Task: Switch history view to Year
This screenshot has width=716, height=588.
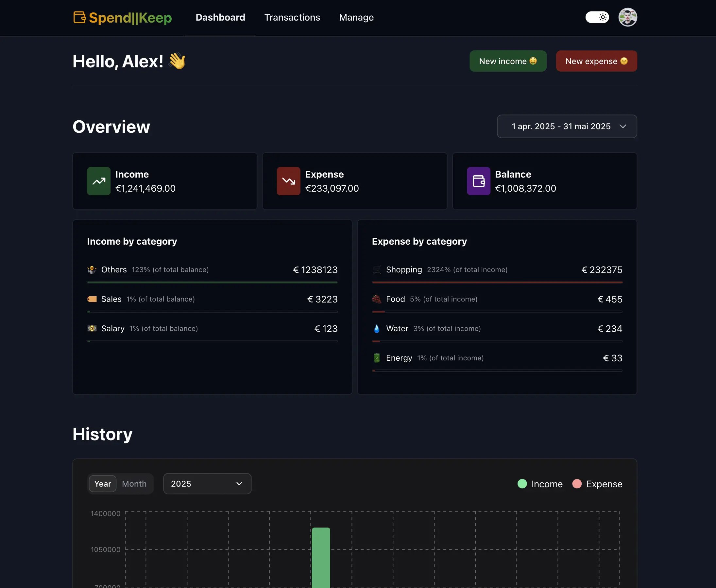Action: 103,484
